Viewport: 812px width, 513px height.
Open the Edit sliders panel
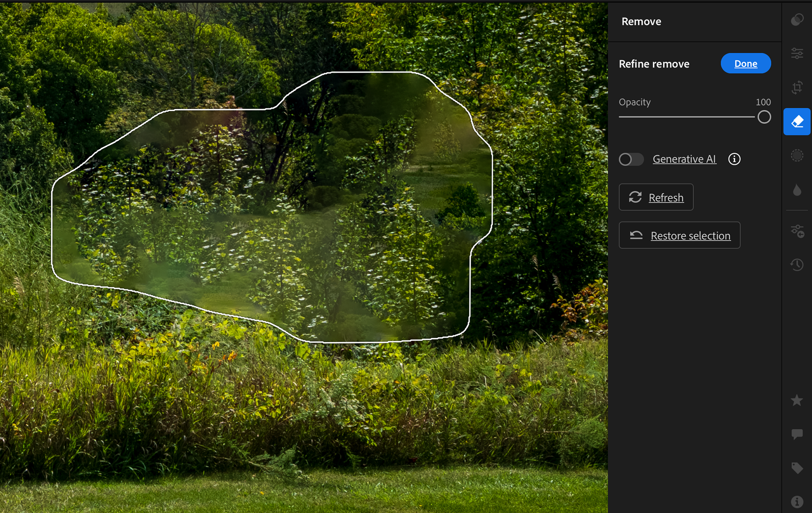[x=797, y=53]
